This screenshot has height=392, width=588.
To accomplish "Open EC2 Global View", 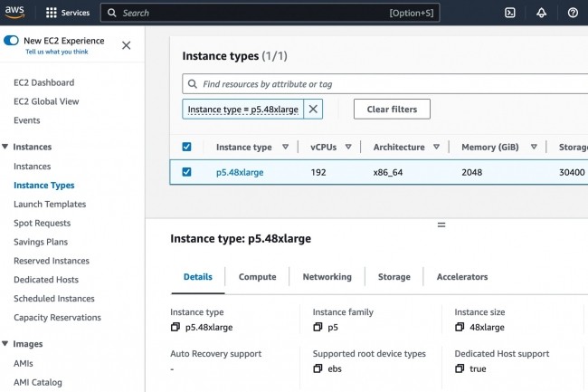I will click(x=46, y=101).
